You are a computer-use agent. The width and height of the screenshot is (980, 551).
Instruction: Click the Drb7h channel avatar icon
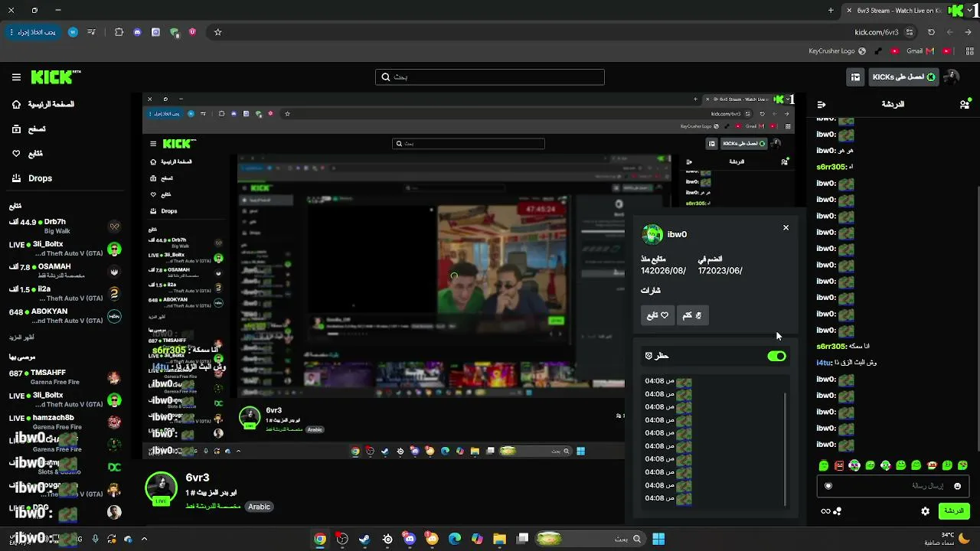point(115,227)
